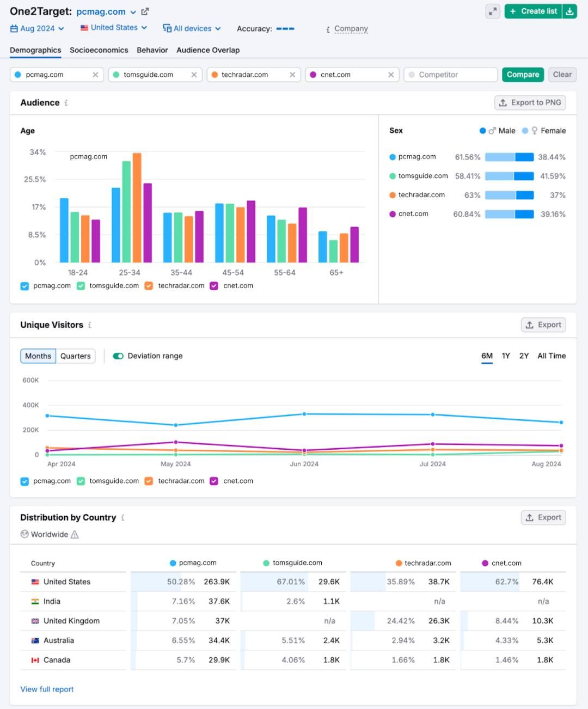Remove techradar.com from comparison
588x709 pixels.
pyautogui.click(x=292, y=75)
